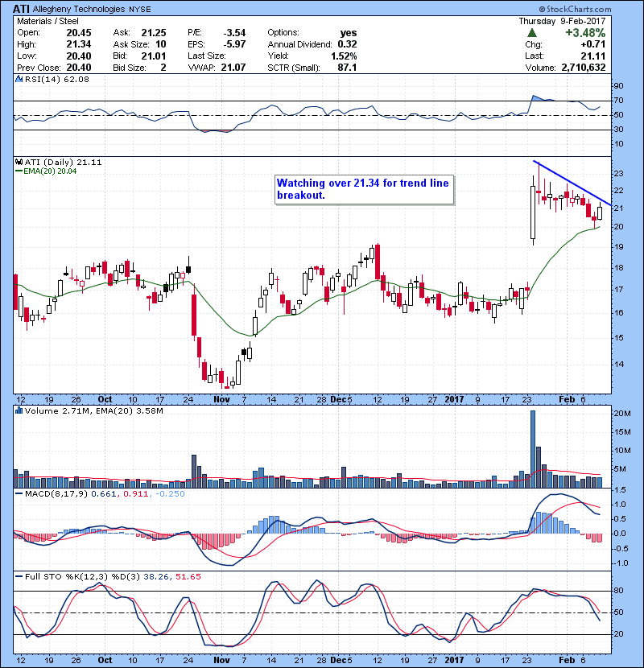Click the tallest volume spike bar near 20M
Viewport: 644px width, 668px height.
[533, 449]
